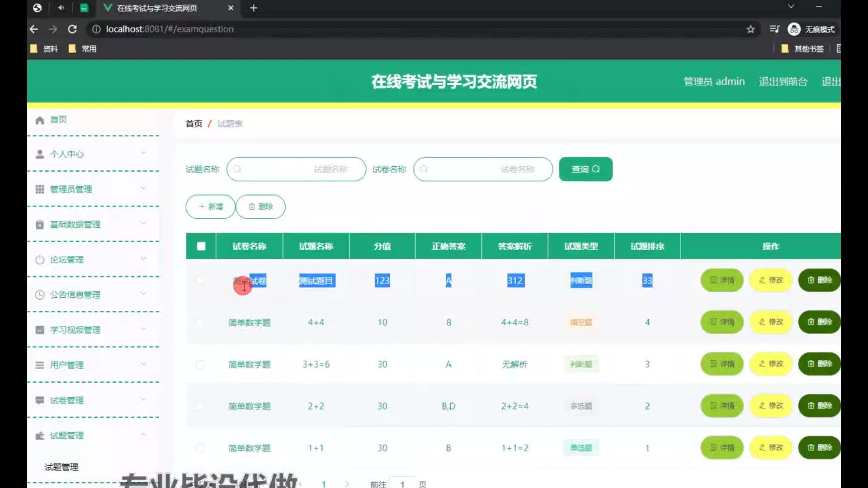
Task: Click the 论坛管理 power icon
Action: (x=40, y=259)
